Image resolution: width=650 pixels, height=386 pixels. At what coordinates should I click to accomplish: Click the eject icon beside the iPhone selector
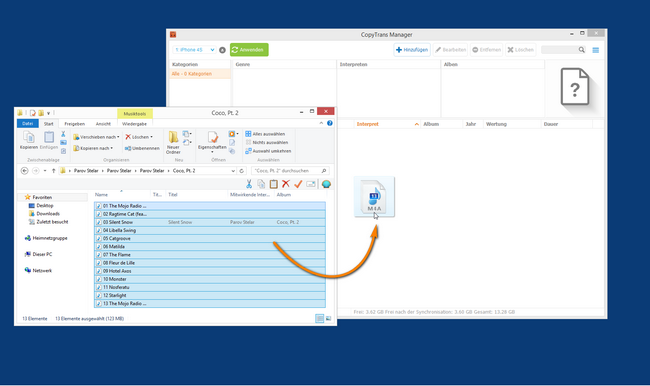click(x=222, y=50)
